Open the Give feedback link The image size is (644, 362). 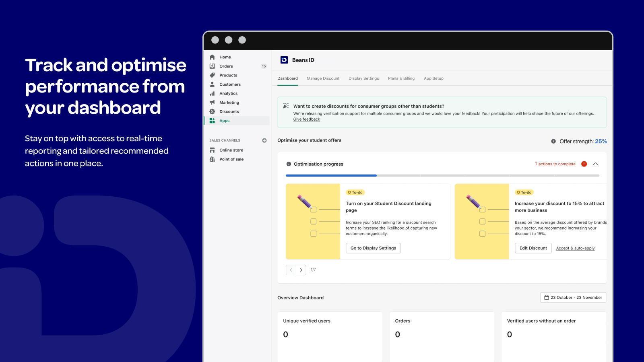(x=306, y=119)
